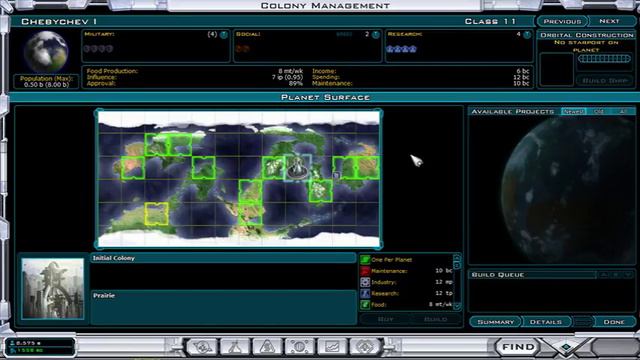
Task: Toggle Research focus round button
Action: (x=527, y=35)
